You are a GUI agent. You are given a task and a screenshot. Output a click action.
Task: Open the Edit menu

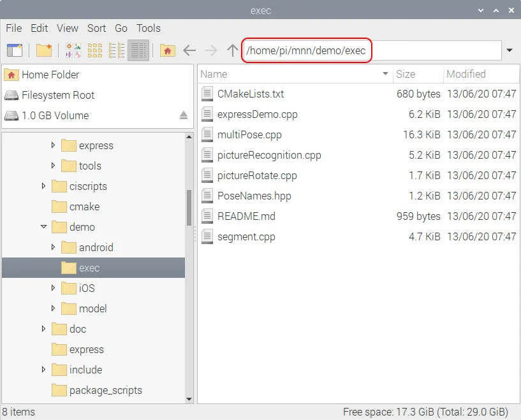tap(39, 28)
